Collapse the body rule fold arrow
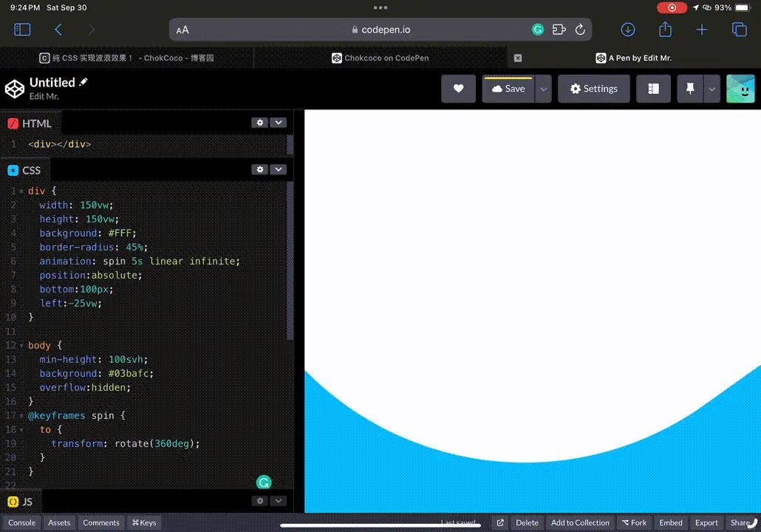 coord(21,346)
